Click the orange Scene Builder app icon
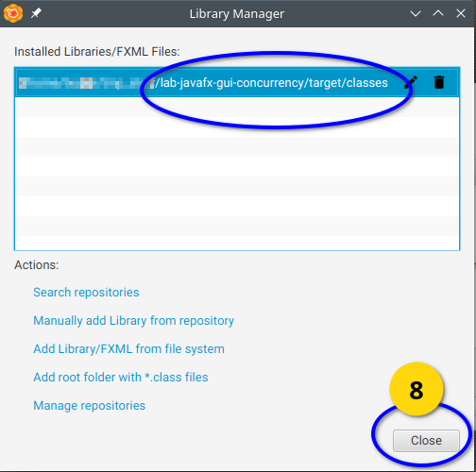The width and height of the screenshot is (476, 472). pos(13,13)
